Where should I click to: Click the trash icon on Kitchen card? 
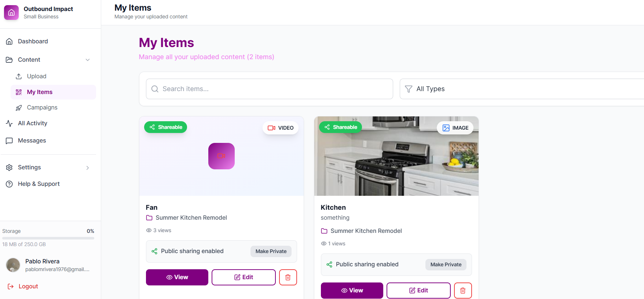(463, 291)
